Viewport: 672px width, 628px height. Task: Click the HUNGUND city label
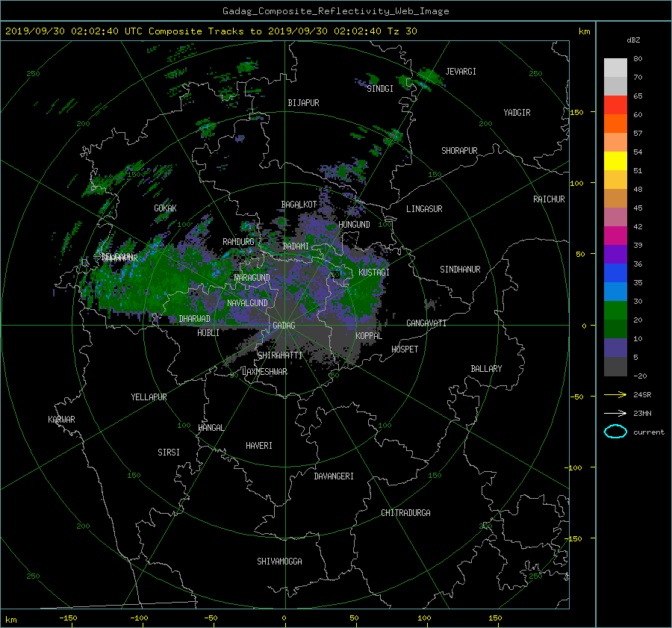[354, 225]
